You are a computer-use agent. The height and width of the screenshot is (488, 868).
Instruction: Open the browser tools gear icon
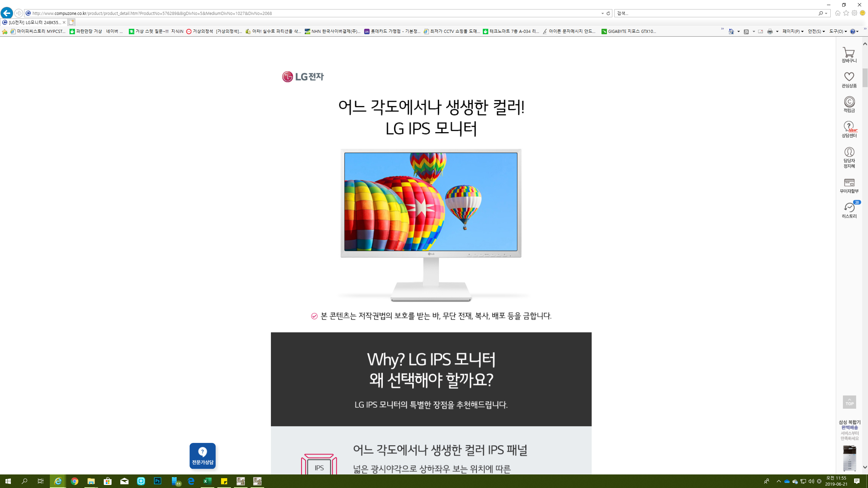pyautogui.click(x=854, y=13)
